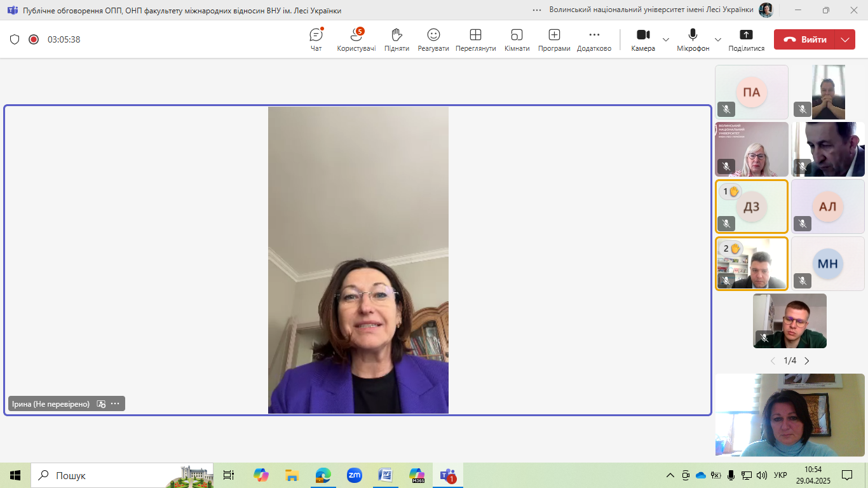
Task: Click Поділитися share screen icon
Action: 746,39
